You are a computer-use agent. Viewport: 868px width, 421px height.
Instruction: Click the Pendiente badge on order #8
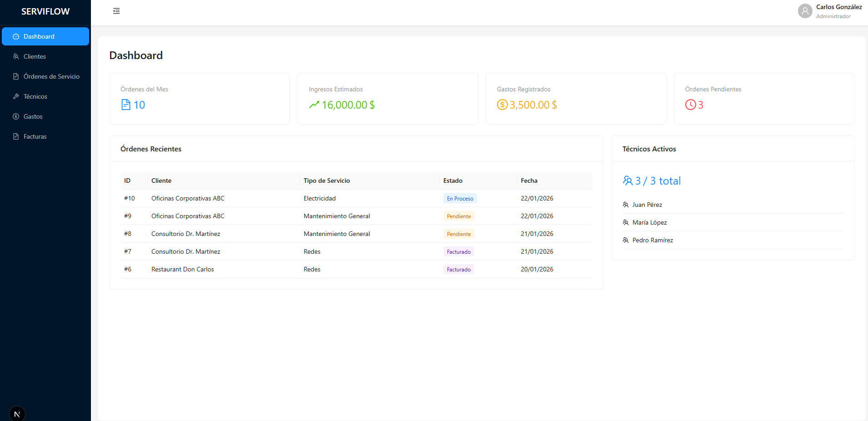pos(458,234)
